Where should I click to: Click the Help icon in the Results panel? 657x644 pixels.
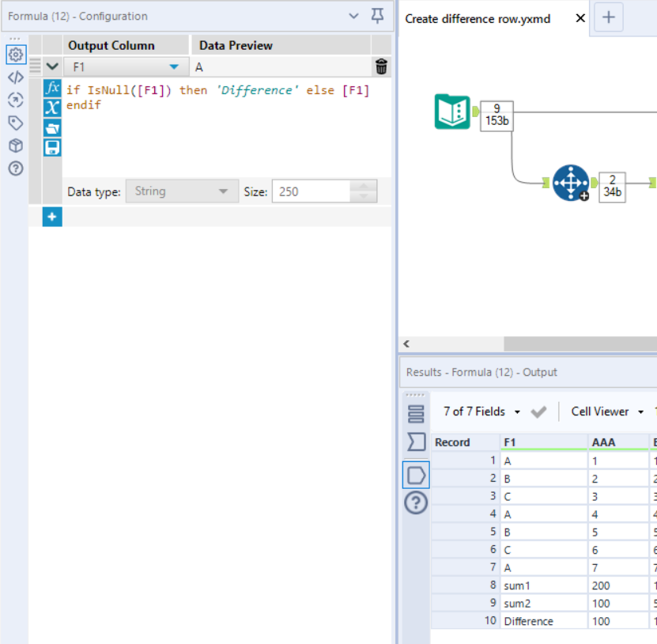[416, 502]
